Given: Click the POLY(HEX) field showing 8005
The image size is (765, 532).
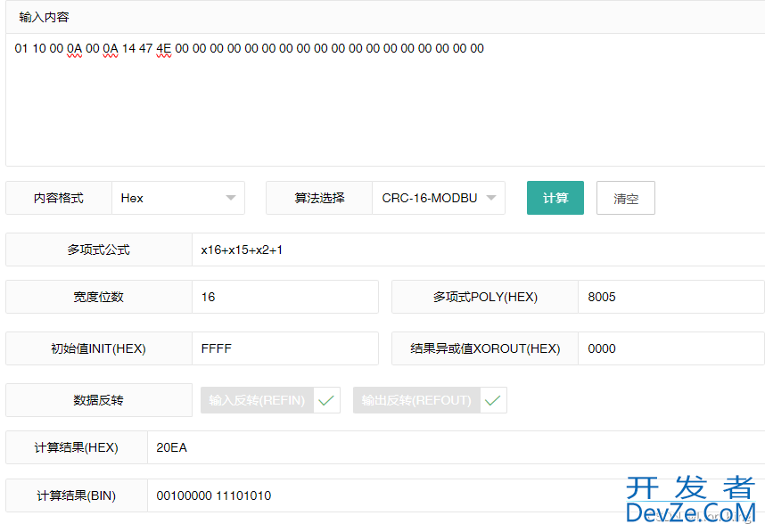Looking at the screenshot, I should tap(670, 297).
